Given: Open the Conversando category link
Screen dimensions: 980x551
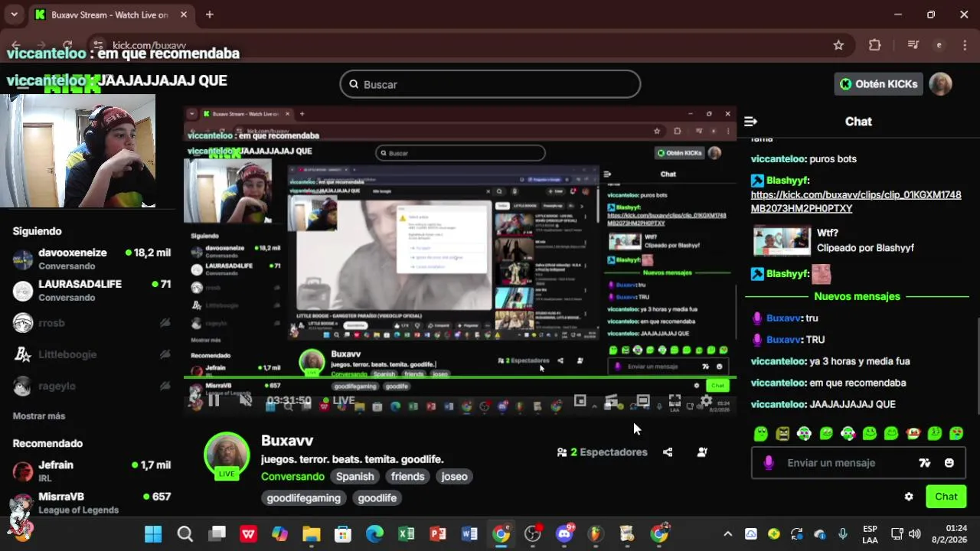Looking at the screenshot, I should (x=292, y=476).
